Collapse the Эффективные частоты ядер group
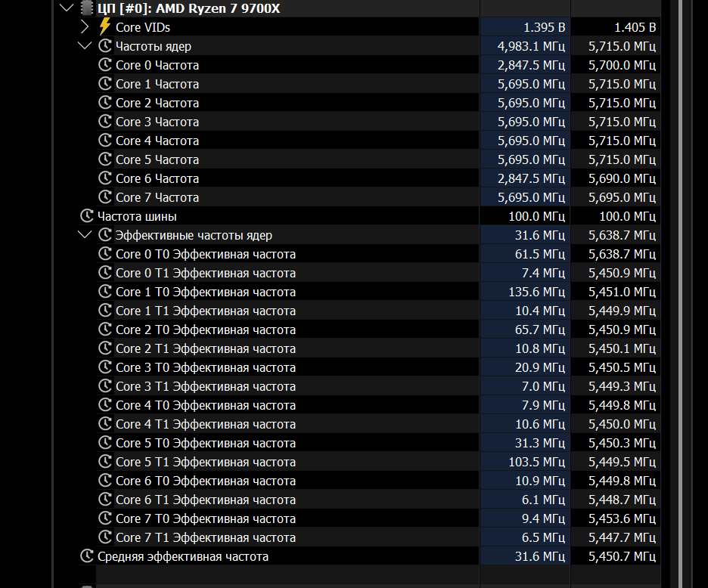708x588 pixels. (85, 234)
